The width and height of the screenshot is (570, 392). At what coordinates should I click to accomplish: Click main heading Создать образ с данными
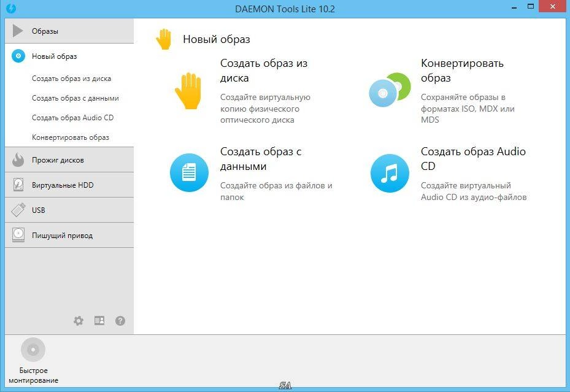261,159
